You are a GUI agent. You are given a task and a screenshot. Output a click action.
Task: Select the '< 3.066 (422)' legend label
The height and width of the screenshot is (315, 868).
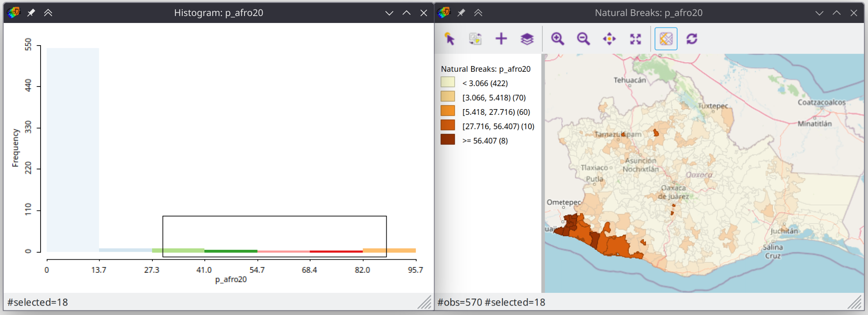485,83
